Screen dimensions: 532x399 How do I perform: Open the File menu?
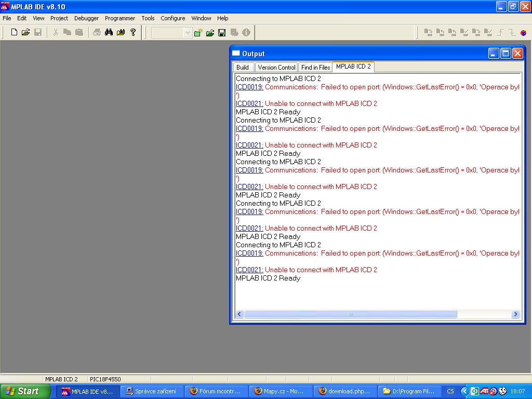tap(7, 18)
